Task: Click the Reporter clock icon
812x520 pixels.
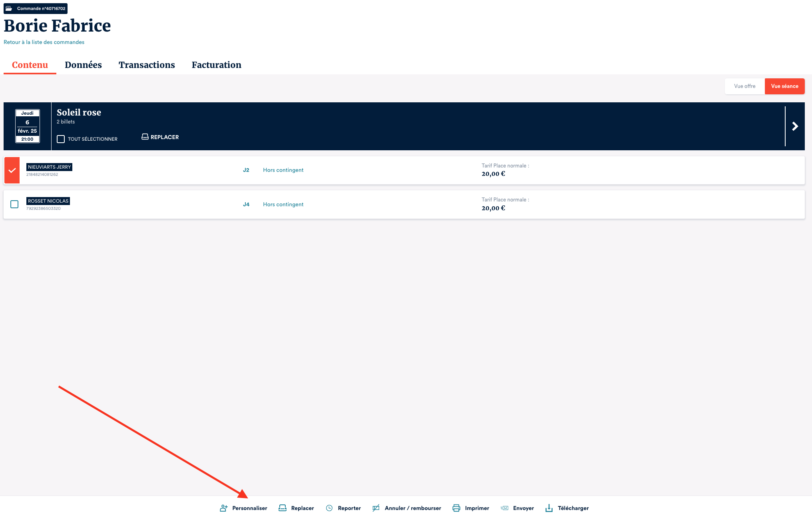Action: tap(329, 508)
